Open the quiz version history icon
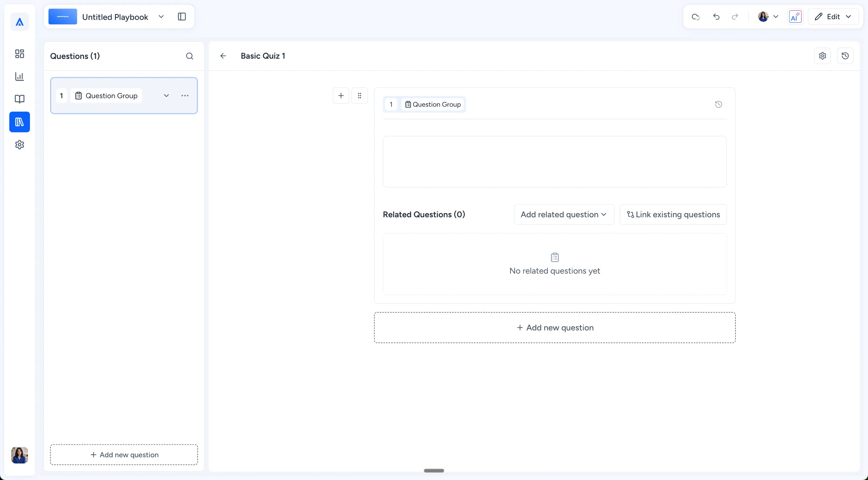 click(x=845, y=56)
